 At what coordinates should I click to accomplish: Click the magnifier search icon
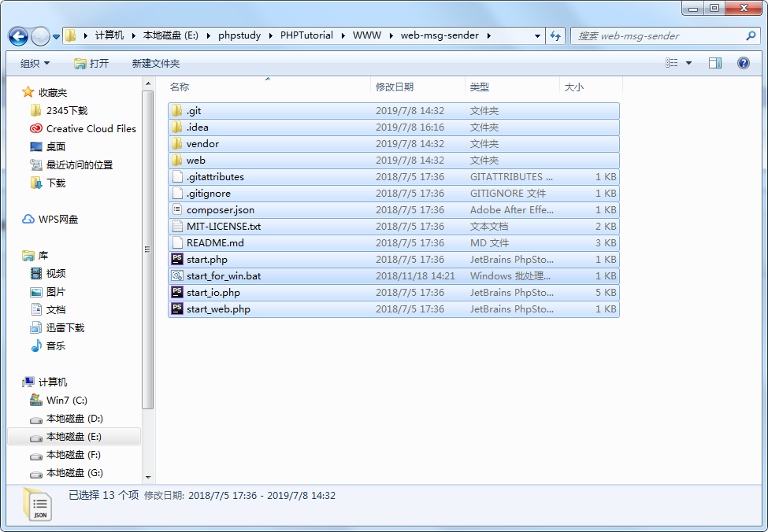751,35
